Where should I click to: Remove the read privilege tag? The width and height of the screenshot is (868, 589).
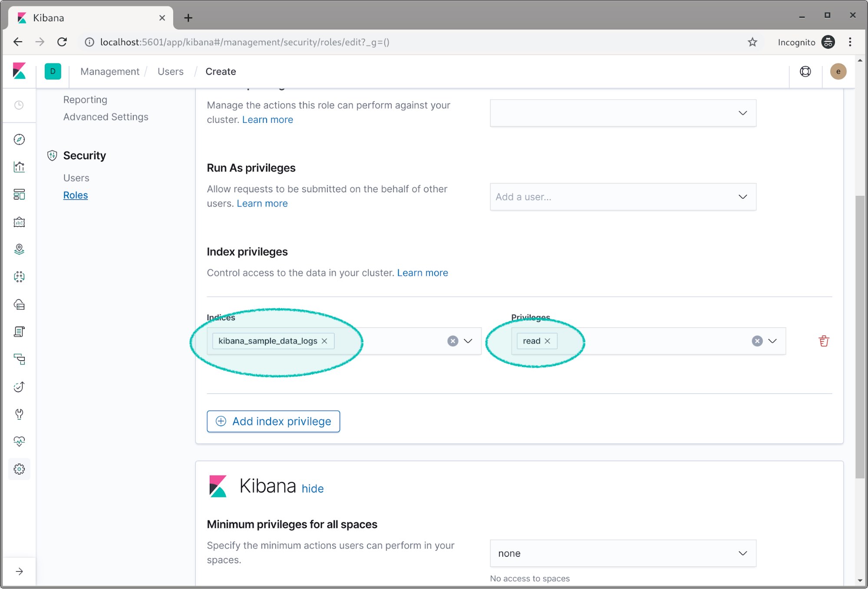(548, 341)
